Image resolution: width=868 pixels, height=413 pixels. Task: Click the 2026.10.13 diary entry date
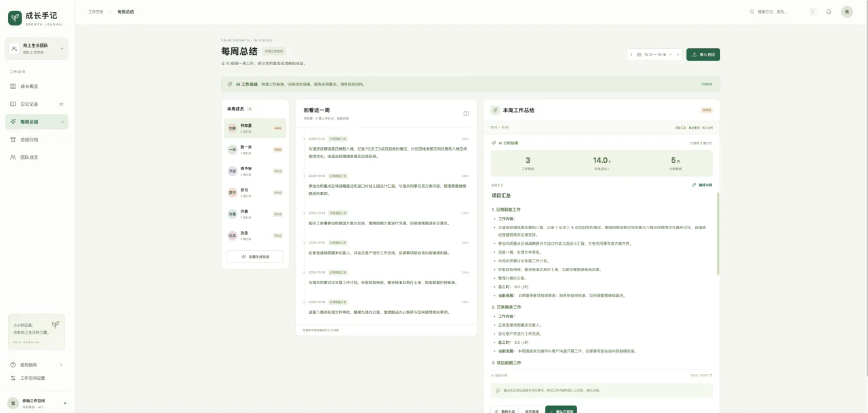pyautogui.click(x=317, y=176)
